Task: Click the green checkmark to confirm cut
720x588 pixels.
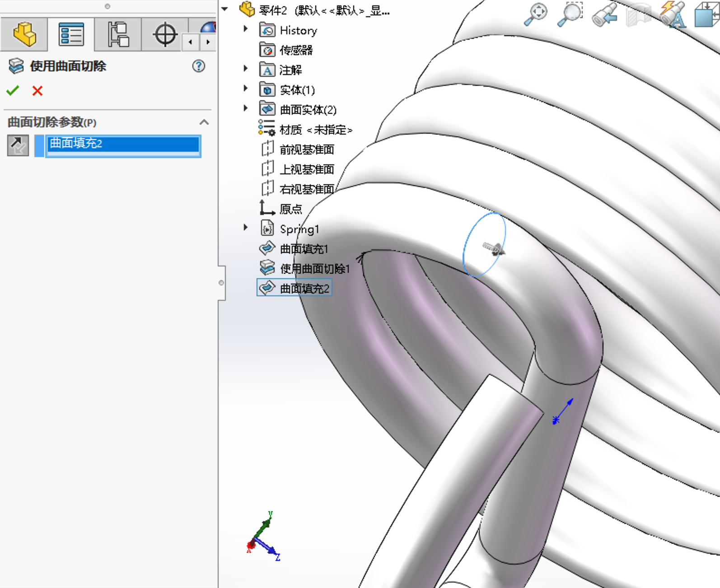Action: [x=13, y=91]
